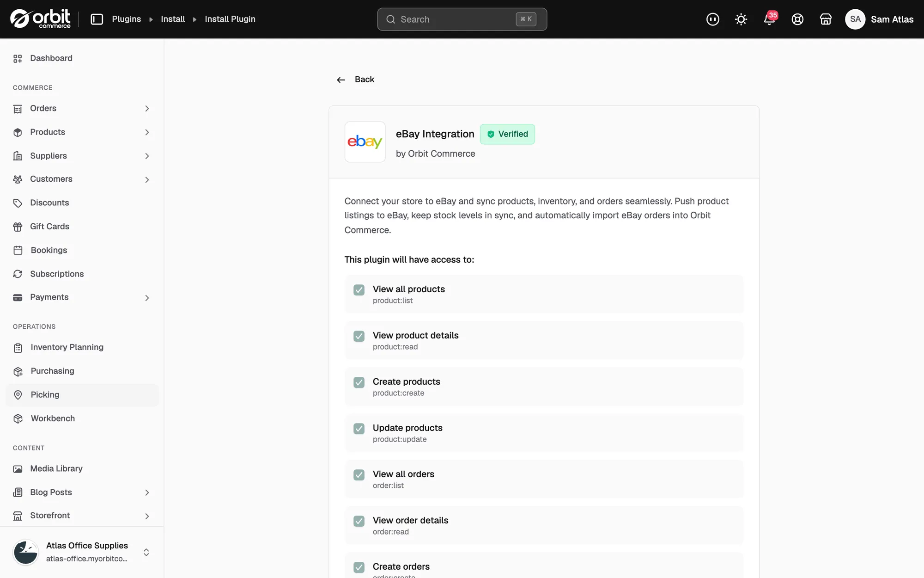Switch theme with the sun icon
Image resolution: width=924 pixels, height=578 pixels.
(741, 19)
